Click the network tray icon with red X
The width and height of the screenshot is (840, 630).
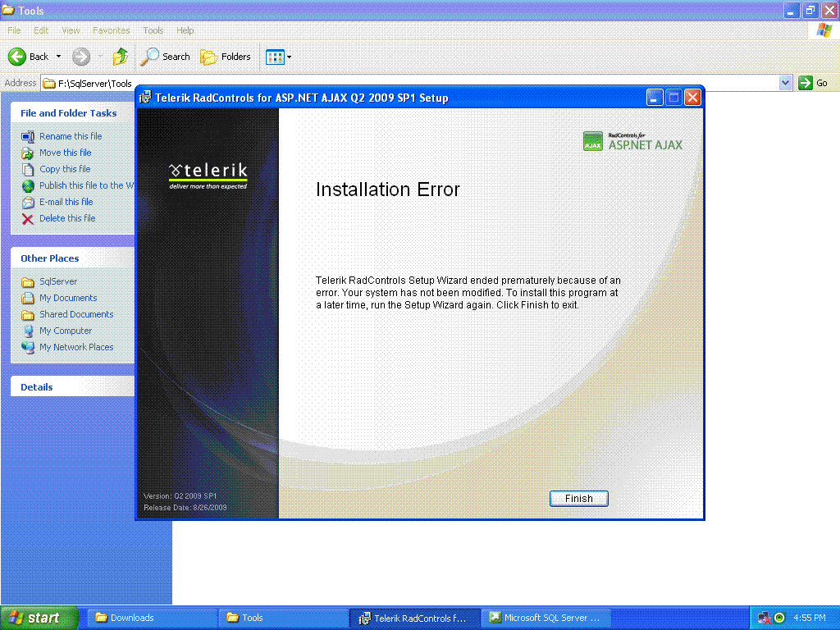point(765,619)
